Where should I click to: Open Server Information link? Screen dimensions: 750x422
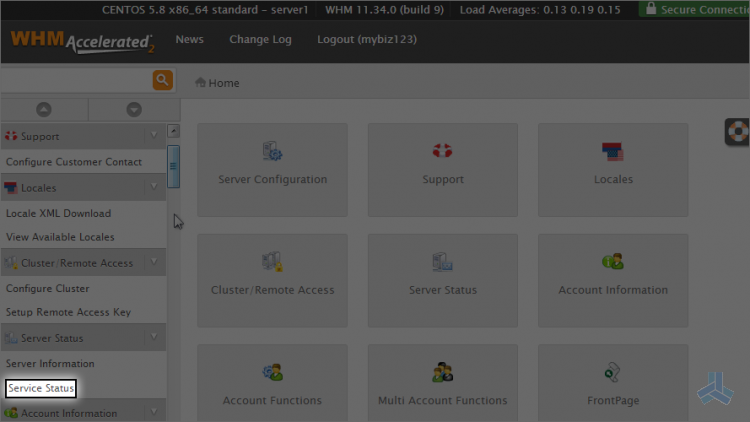pos(50,364)
